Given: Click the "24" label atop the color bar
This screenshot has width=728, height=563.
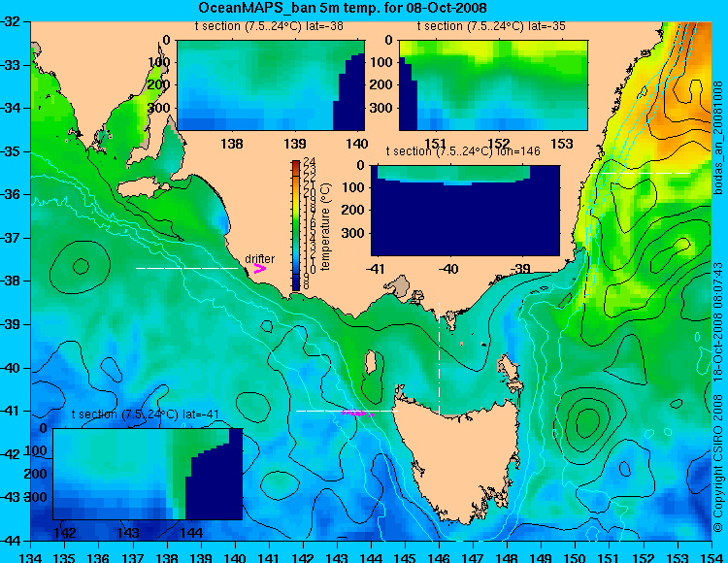Looking at the screenshot, I should click(310, 161).
